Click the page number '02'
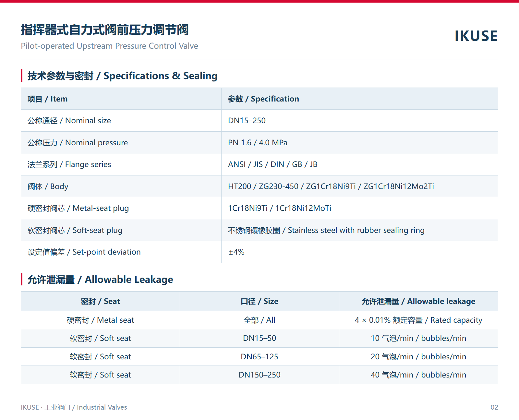 coord(494,407)
